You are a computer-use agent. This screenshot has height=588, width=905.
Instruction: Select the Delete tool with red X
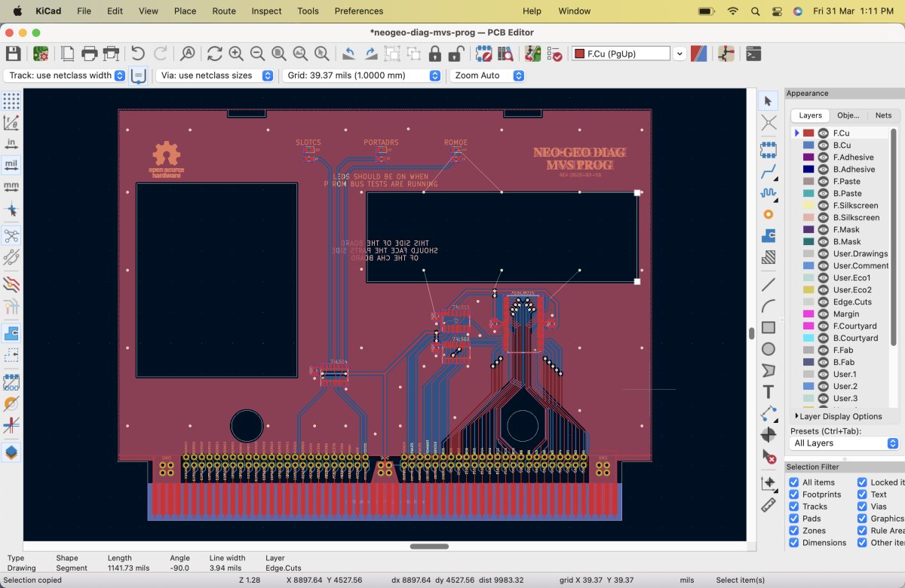click(x=768, y=456)
